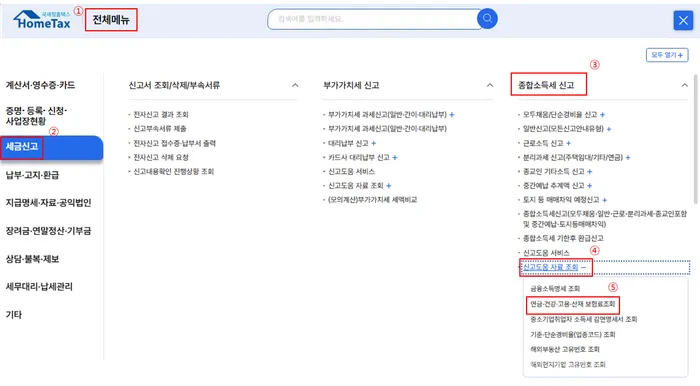Expand plus icon next to 대리납부 신고
The height and width of the screenshot is (386, 700).
point(374,143)
